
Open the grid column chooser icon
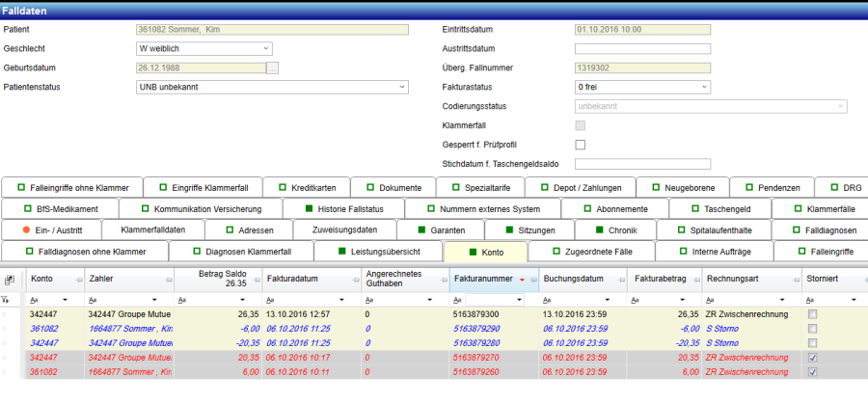tap(10, 280)
